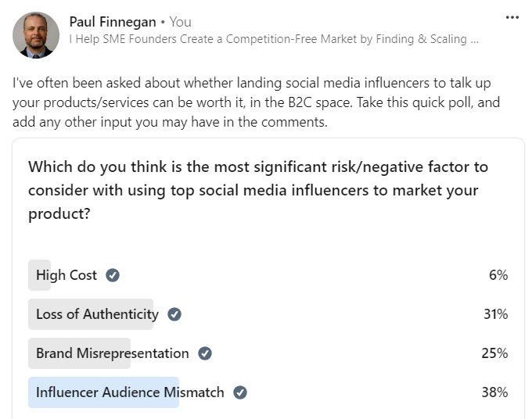532x419 pixels.
Task: Click Paul Finnegan's profile photo
Action: pyautogui.click(x=36, y=35)
